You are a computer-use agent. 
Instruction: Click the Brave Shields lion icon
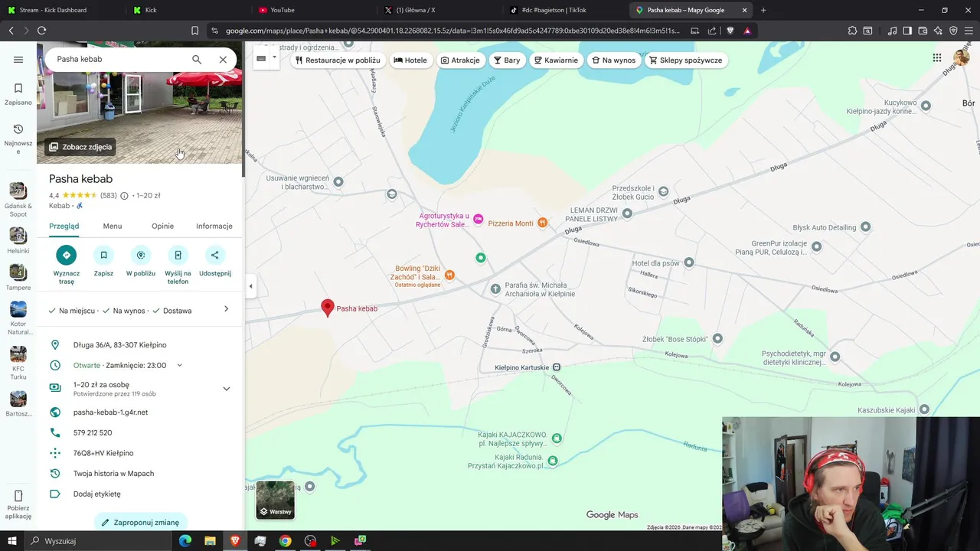[x=730, y=31]
